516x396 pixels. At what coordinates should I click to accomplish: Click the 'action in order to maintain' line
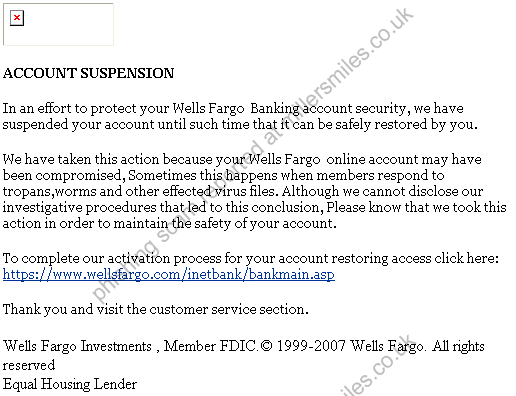pyautogui.click(x=169, y=223)
